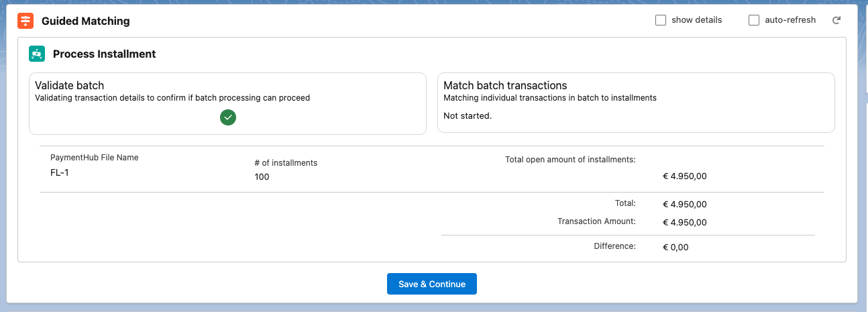
Task: Click the teal Process Installment icon
Action: click(x=37, y=54)
